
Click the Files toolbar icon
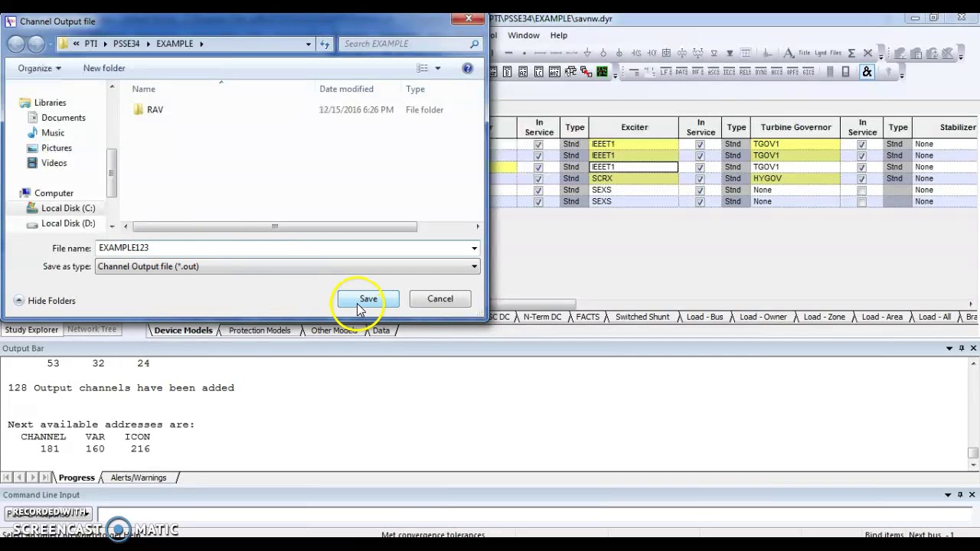click(836, 53)
